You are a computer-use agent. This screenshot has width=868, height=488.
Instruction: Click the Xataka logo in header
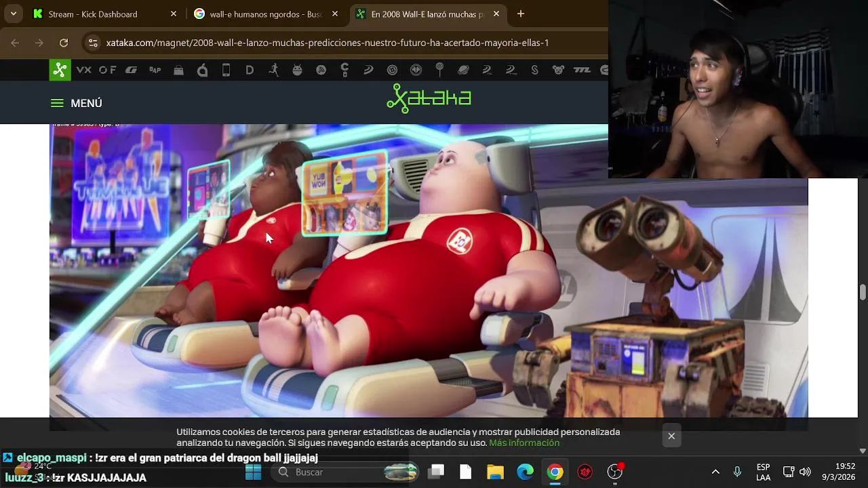coord(429,98)
